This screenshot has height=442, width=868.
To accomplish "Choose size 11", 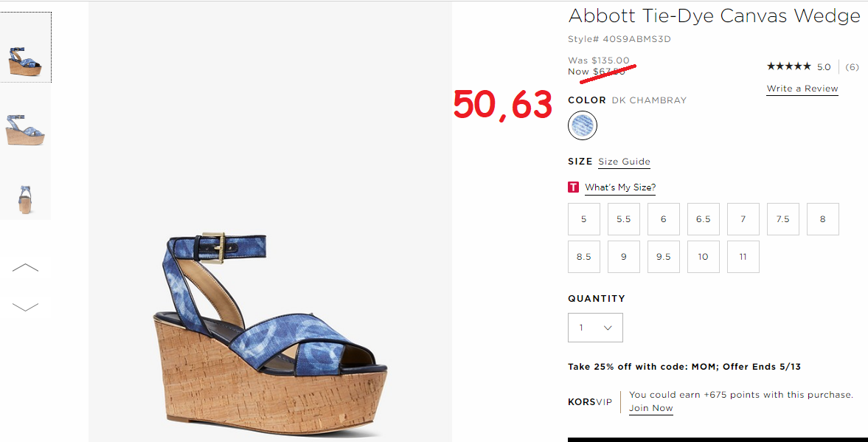I will tap(743, 257).
